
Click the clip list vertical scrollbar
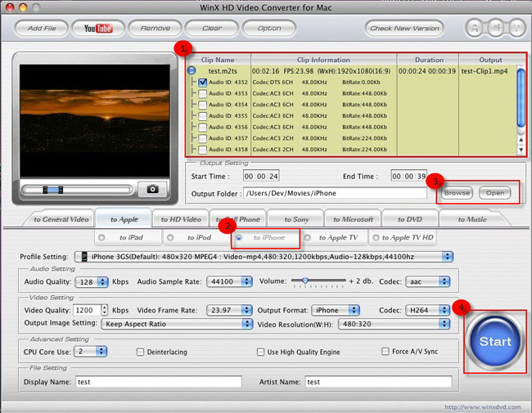click(x=521, y=97)
